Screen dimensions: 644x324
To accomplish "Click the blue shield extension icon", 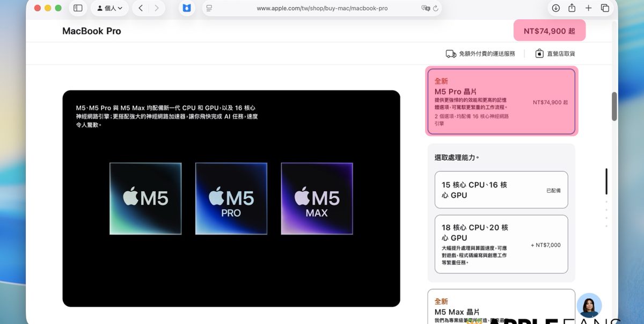I will pyautogui.click(x=186, y=8).
